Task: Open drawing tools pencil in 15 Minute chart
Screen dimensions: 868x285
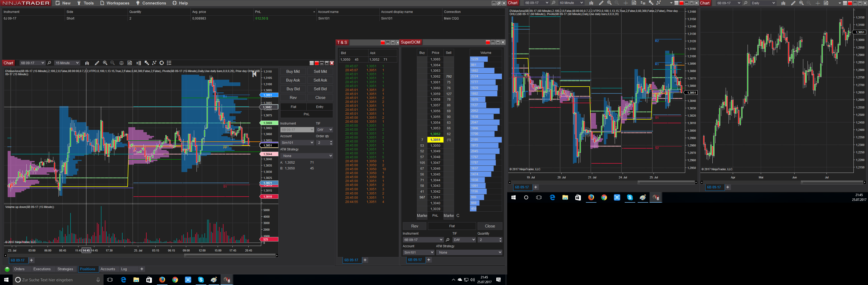Action: point(97,63)
